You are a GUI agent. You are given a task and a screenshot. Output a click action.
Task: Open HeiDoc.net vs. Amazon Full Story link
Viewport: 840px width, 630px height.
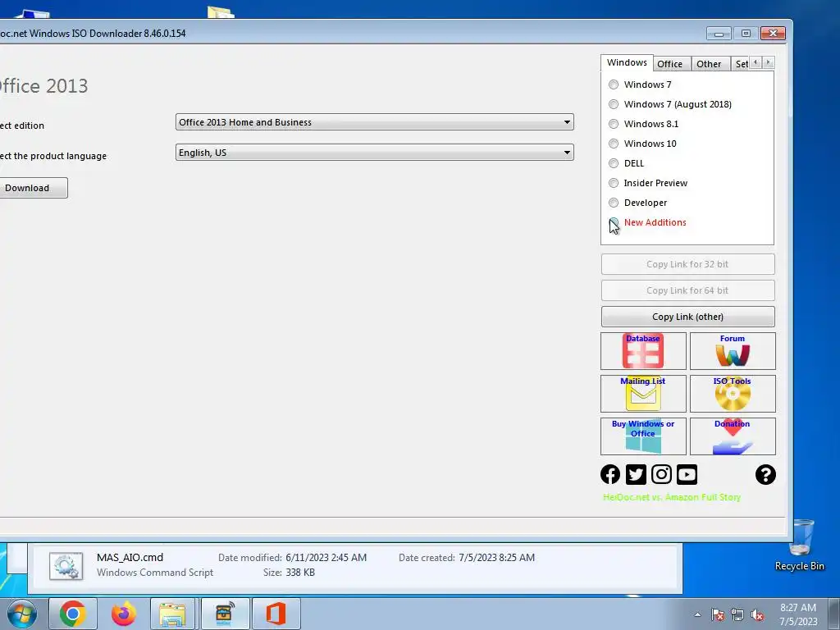pyautogui.click(x=672, y=497)
